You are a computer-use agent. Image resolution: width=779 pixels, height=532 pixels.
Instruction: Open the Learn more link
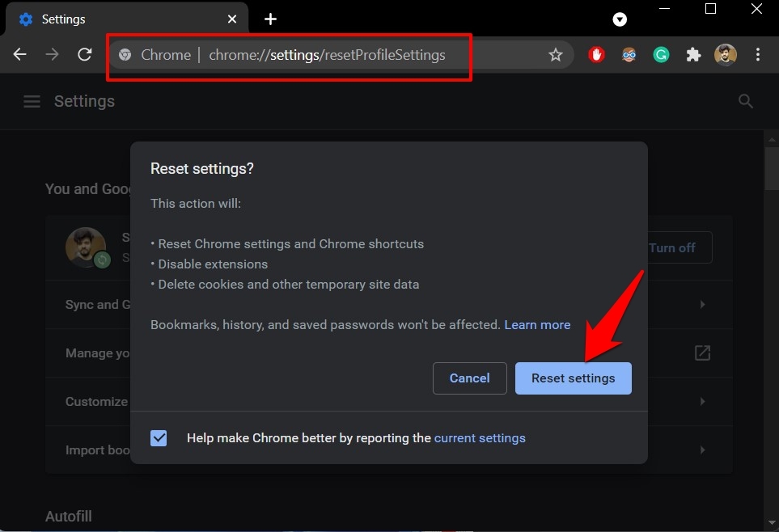click(537, 325)
